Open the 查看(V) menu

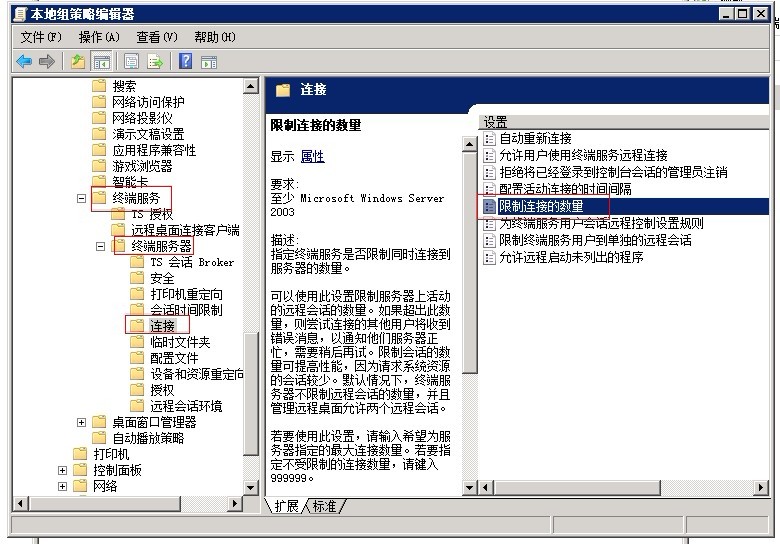(157, 37)
